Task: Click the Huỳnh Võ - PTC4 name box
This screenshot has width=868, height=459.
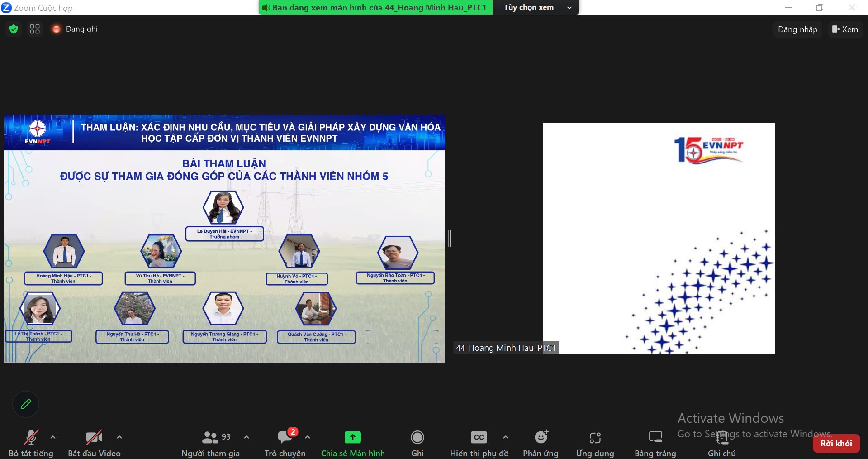Action: pyautogui.click(x=297, y=279)
